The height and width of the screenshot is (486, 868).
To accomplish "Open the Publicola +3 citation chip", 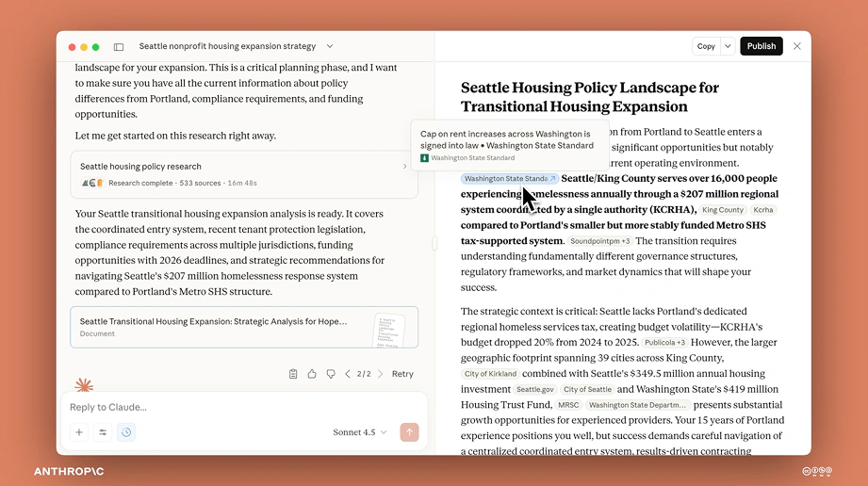I will 664,343.
